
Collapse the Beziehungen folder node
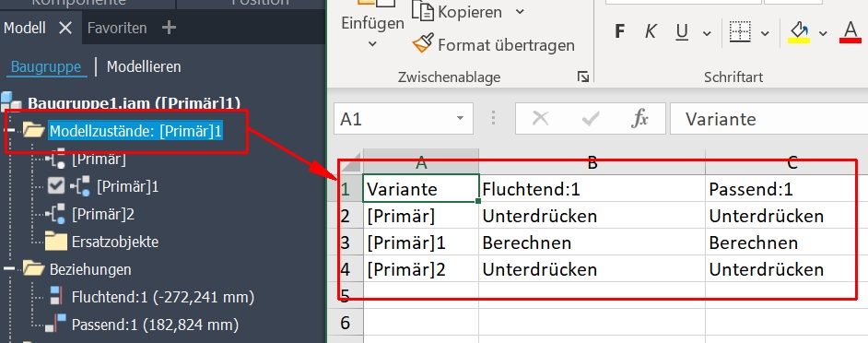tap(9, 269)
